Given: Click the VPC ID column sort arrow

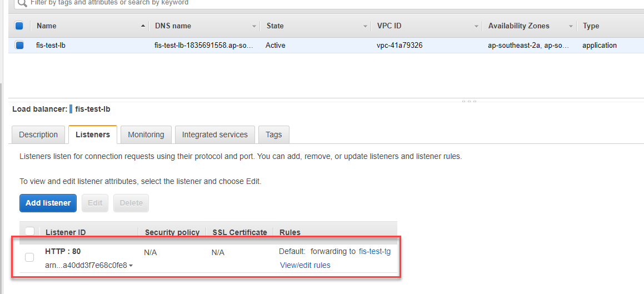Looking at the screenshot, I should click(x=476, y=26).
